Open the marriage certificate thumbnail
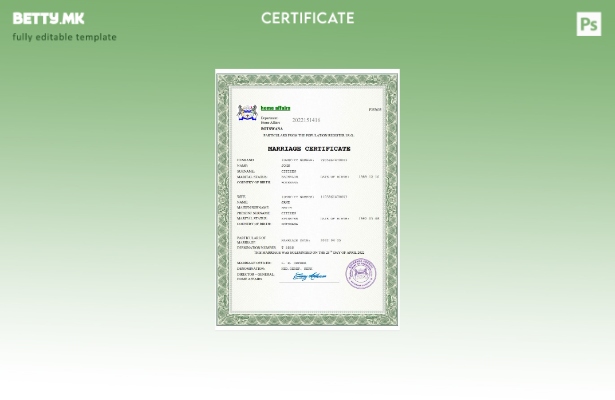615x400 pixels. (x=307, y=198)
